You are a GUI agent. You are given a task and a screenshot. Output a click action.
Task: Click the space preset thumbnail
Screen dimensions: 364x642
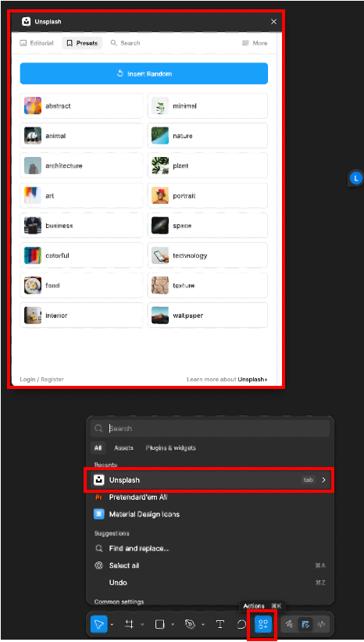[160, 225]
